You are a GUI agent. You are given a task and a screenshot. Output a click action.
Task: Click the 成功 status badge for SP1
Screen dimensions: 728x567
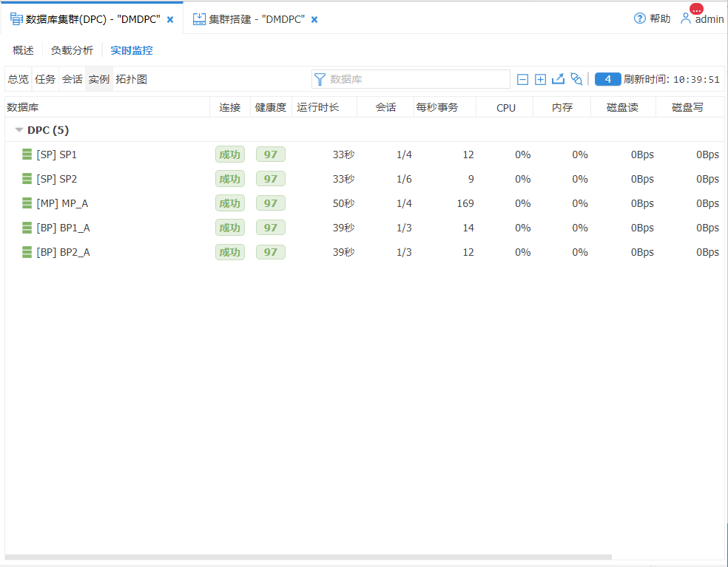[229, 155]
